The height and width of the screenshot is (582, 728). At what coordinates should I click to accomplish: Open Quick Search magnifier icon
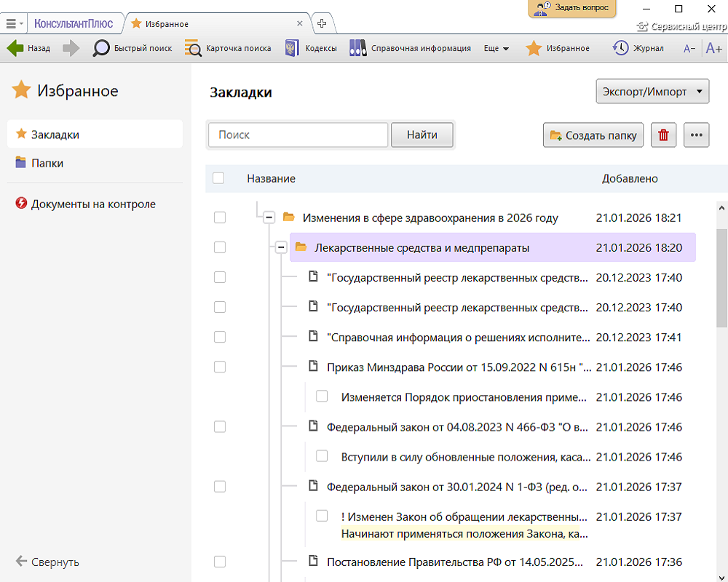pyautogui.click(x=101, y=49)
